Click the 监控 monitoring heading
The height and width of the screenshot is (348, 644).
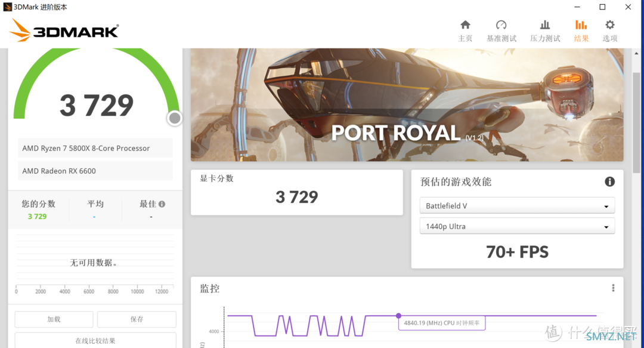pyautogui.click(x=209, y=288)
